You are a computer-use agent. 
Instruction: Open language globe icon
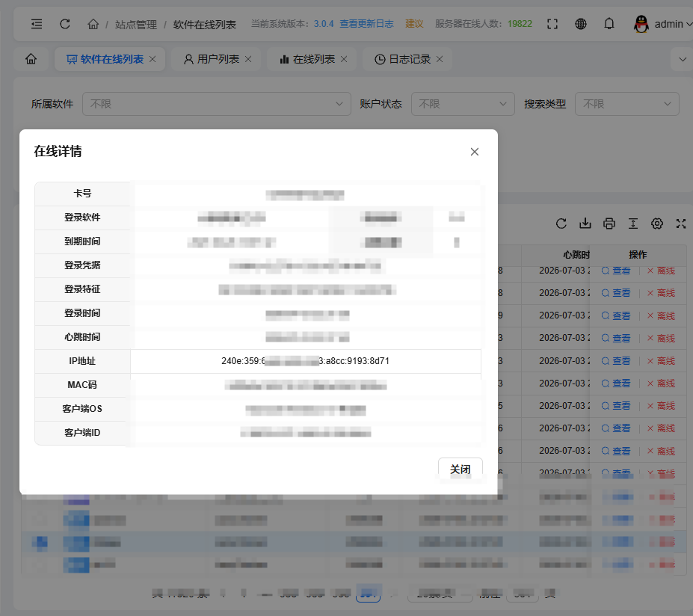click(x=581, y=24)
